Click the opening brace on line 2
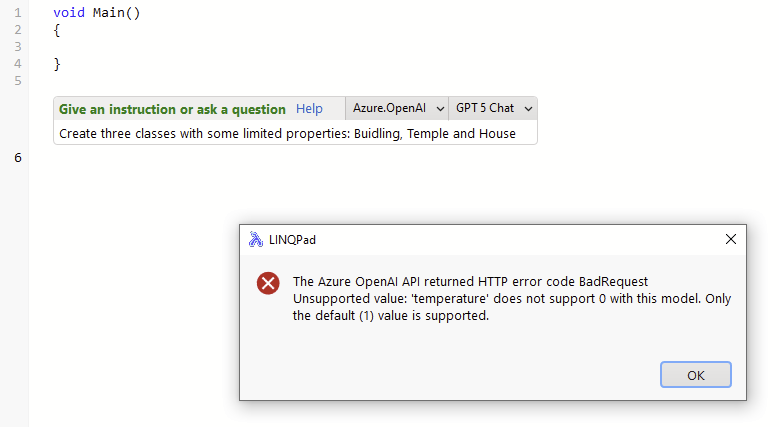This screenshot has width=779, height=427. [57, 30]
